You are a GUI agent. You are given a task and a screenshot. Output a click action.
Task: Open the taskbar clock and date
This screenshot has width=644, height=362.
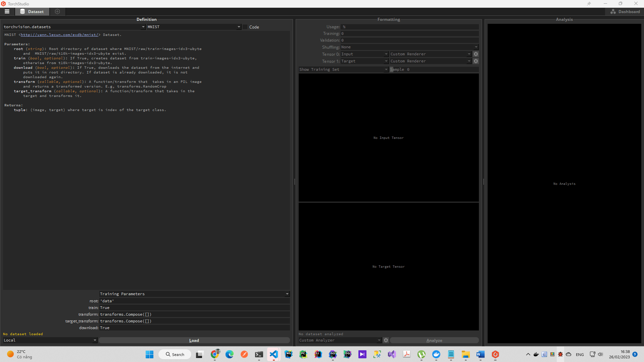[620, 354]
